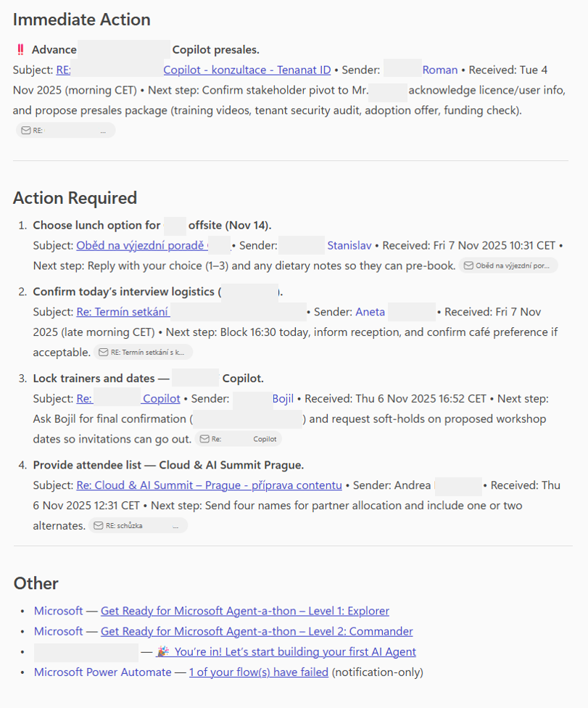Viewport: 588px width, 708px height.
Task: Open Agent-a-thon Level 2: Commander email link
Action: tap(257, 631)
